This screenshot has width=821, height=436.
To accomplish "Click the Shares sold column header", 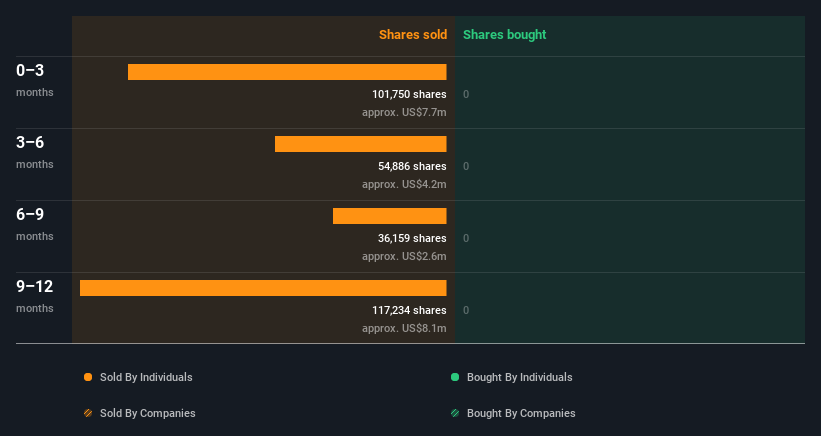I will click(413, 35).
